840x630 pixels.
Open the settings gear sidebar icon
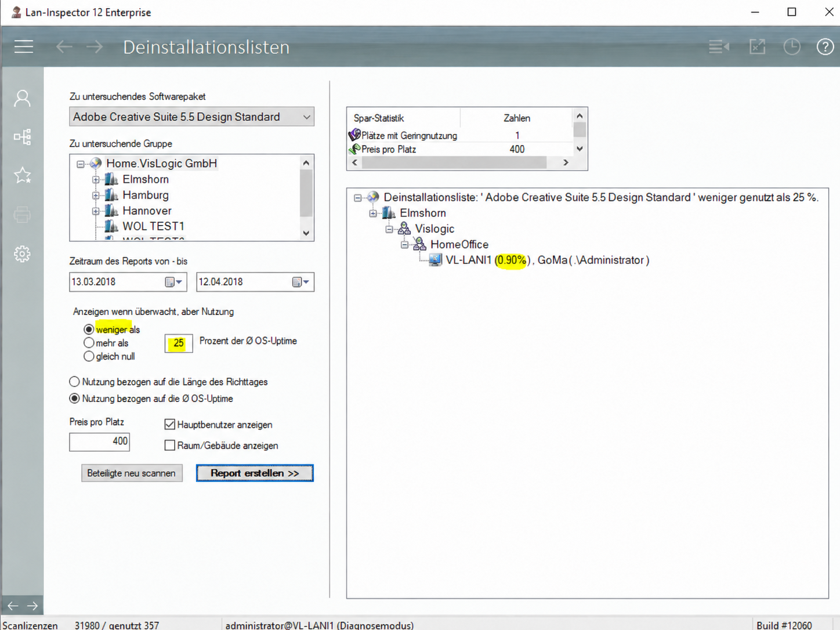23,254
